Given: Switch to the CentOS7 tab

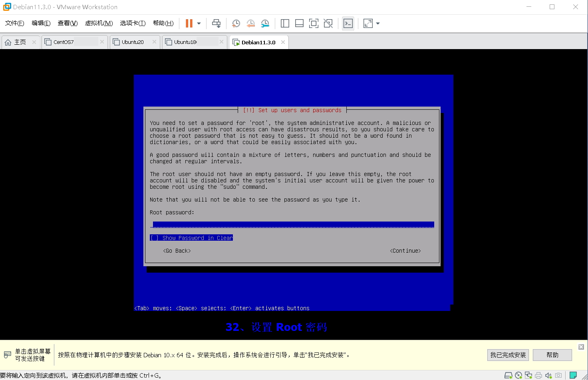Looking at the screenshot, I should click(74, 42).
